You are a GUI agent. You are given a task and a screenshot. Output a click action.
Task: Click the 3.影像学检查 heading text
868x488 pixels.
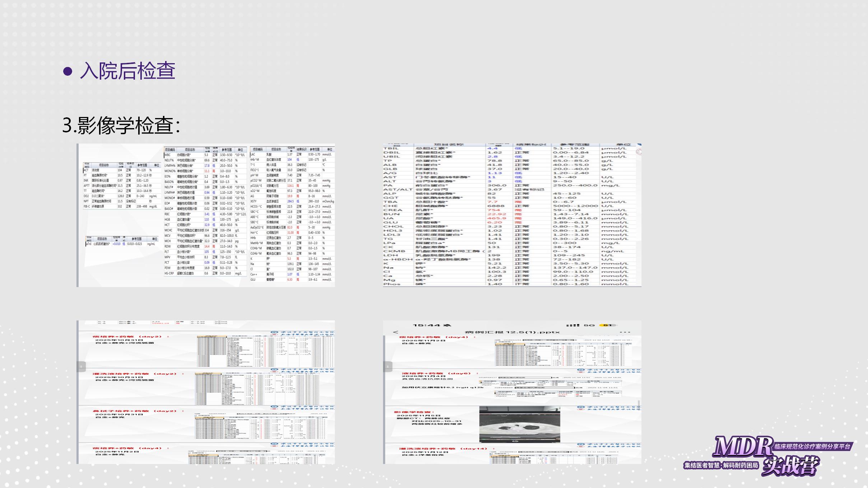click(121, 126)
